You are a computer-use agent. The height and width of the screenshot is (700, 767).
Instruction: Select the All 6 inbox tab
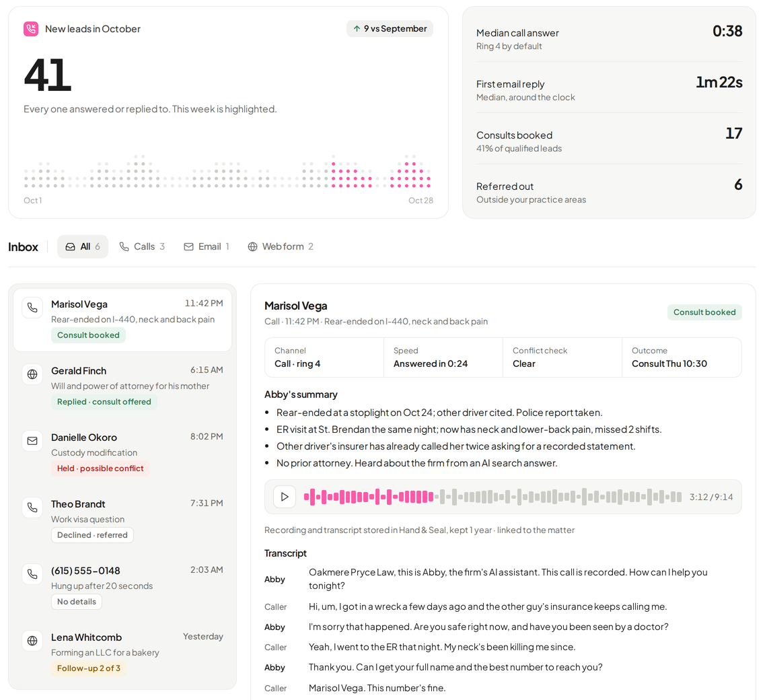pos(83,247)
